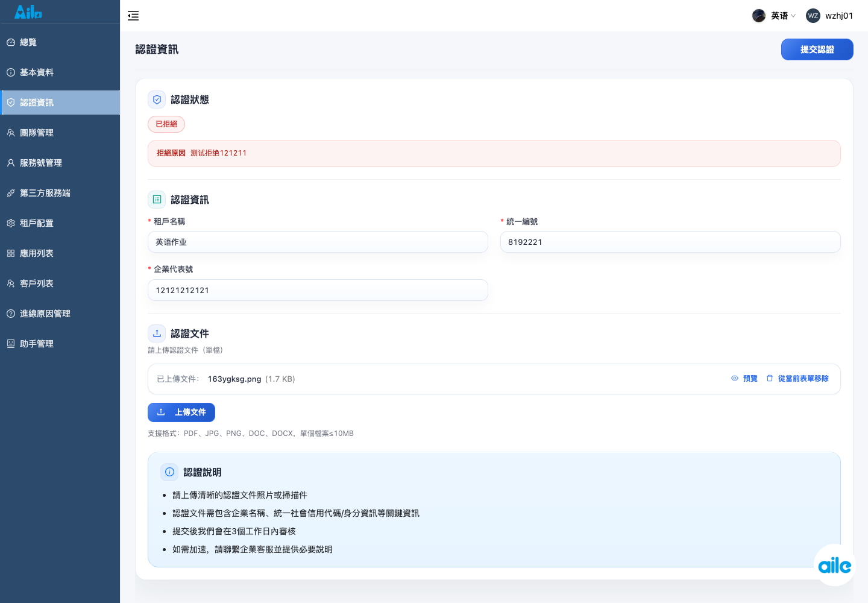Click the 認證文件 upload section icon

(157, 333)
